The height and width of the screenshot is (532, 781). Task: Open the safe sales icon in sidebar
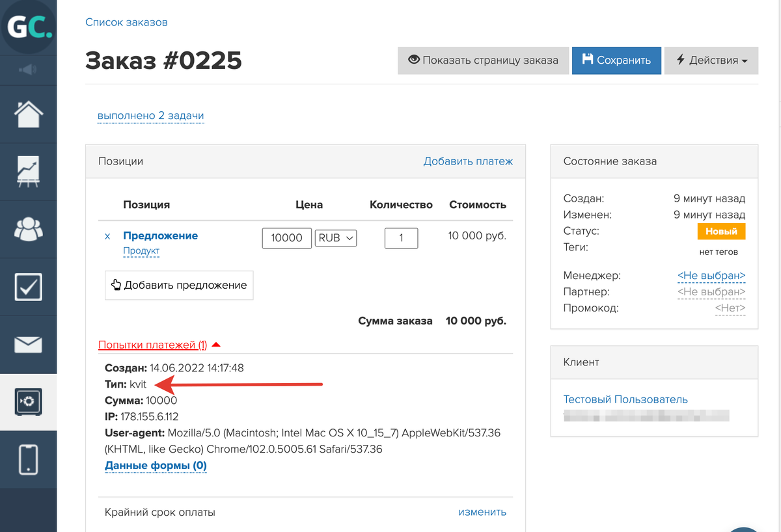click(x=28, y=401)
